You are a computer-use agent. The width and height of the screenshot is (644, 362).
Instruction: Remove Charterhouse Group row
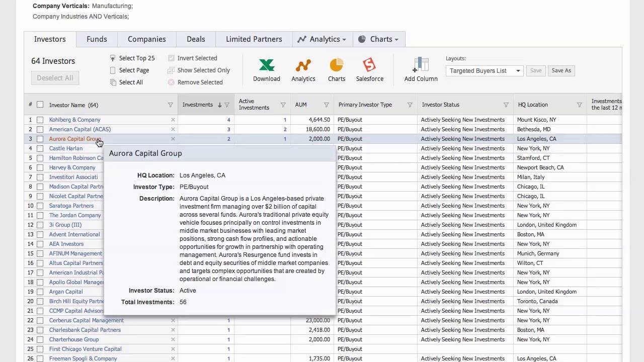173,339
